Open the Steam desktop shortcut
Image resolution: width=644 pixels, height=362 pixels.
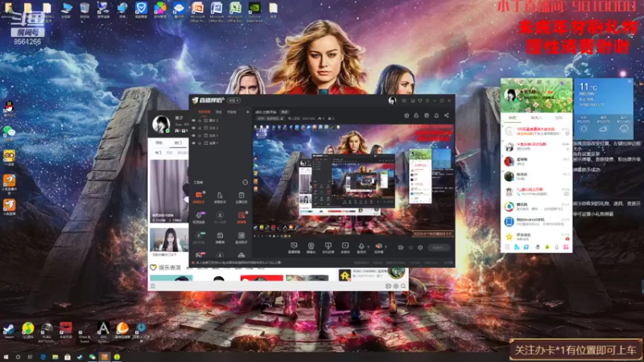9,331
